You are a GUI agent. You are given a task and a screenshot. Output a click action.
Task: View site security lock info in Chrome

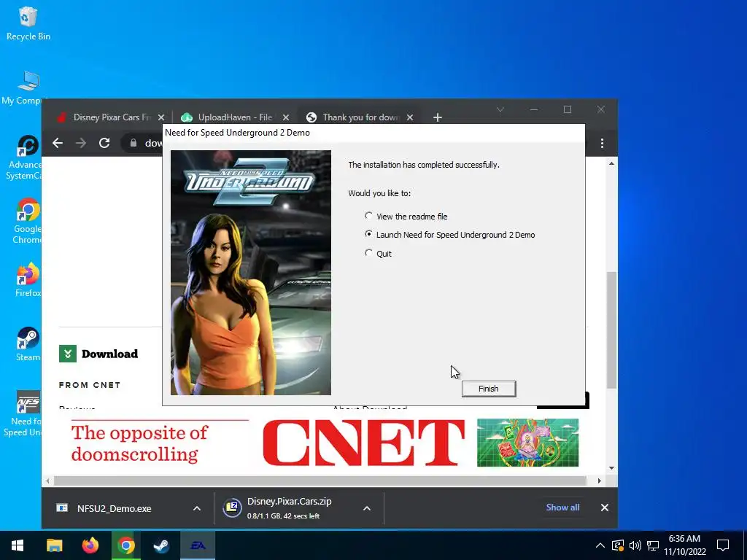pyautogui.click(x=133, y=143)
